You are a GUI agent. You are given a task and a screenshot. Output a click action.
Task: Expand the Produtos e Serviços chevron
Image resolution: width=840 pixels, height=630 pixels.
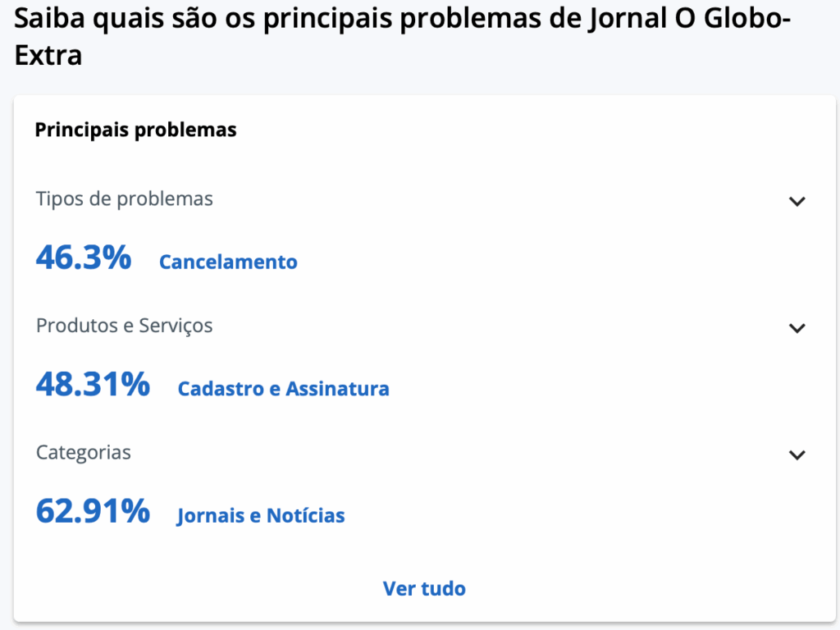click(797, 328)
